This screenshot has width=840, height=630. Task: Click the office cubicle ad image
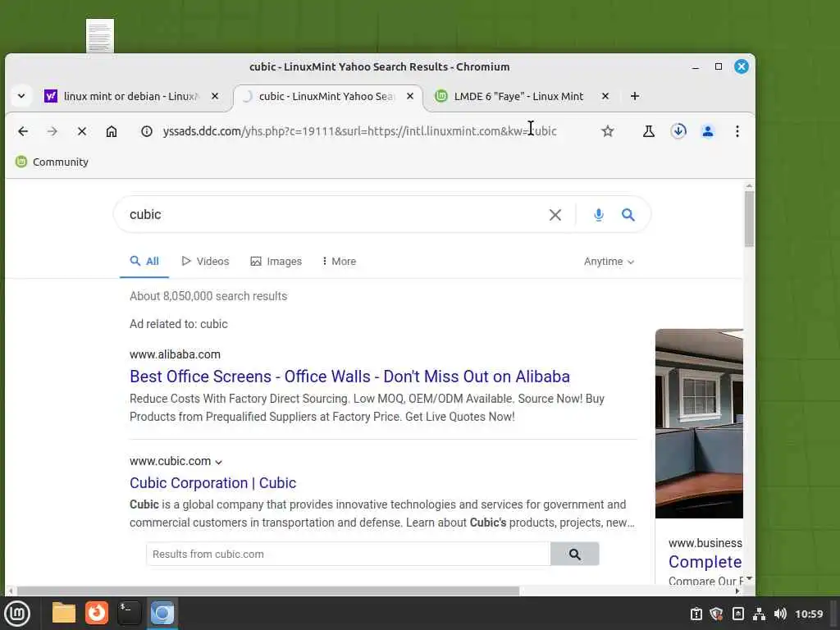pyautogui.click(x=699, y=423)
